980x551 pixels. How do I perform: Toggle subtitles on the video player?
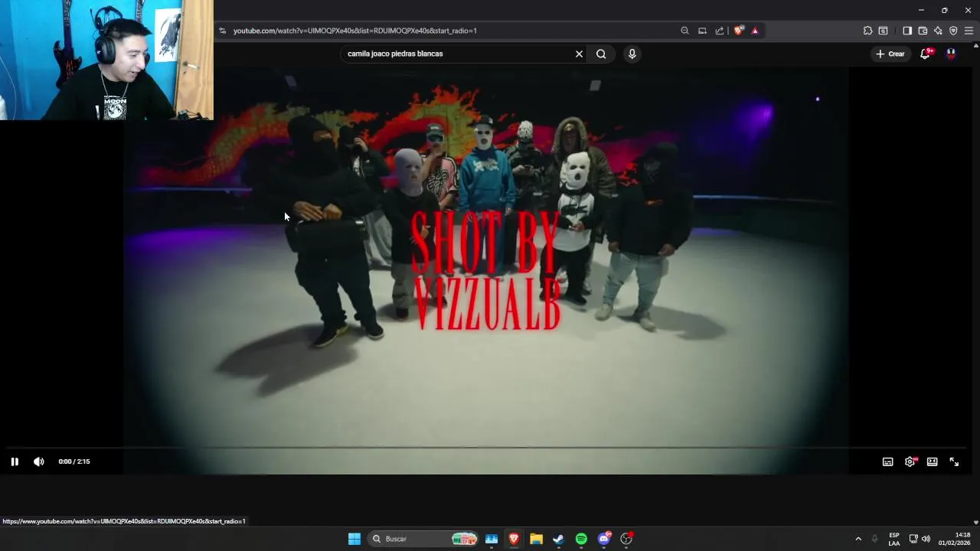coord(888,461)
